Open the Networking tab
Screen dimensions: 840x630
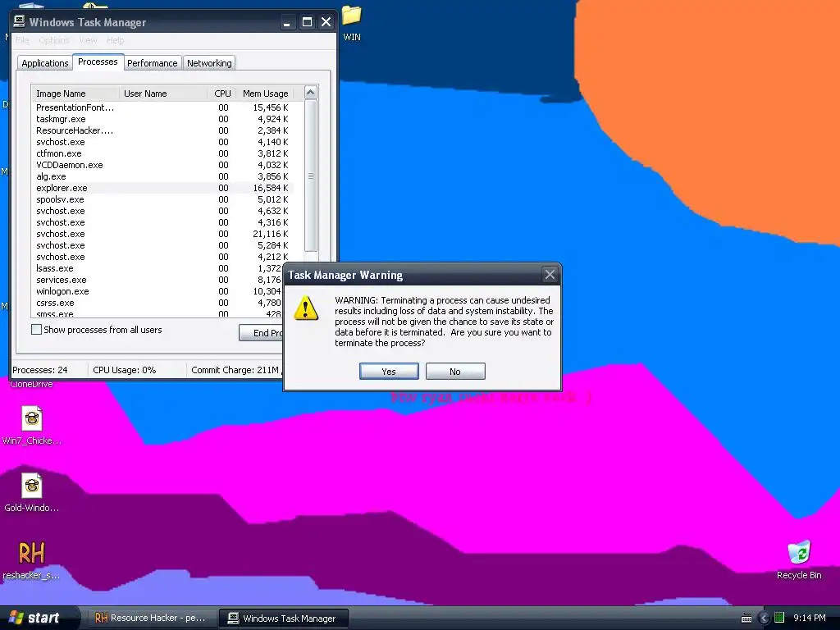209,63
